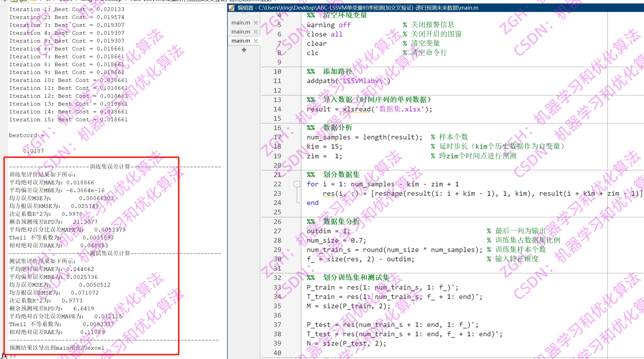This screenshot has height=359, width=644.
Task: Switch to the middle main.m tab
Action: pyautogui.click(x=241, y=32)
